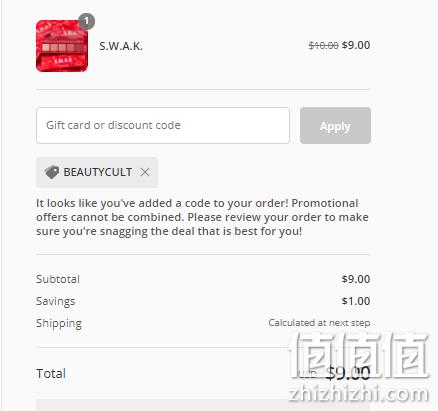Viewport: 438px width, 411px height.
Task: Click the S.W.A.K. product name
Action: coord(121,46)
